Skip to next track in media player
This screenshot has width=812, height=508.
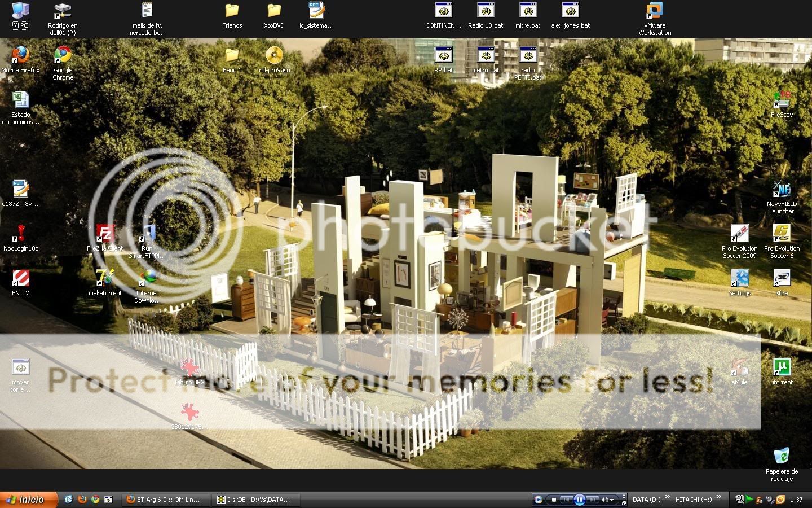point(593,500)
